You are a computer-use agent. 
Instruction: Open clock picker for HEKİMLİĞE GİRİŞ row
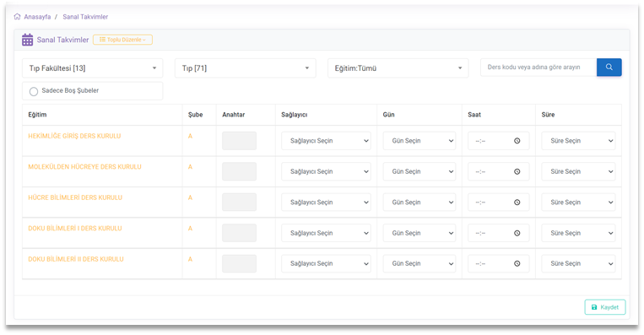(x=517, y=141)
